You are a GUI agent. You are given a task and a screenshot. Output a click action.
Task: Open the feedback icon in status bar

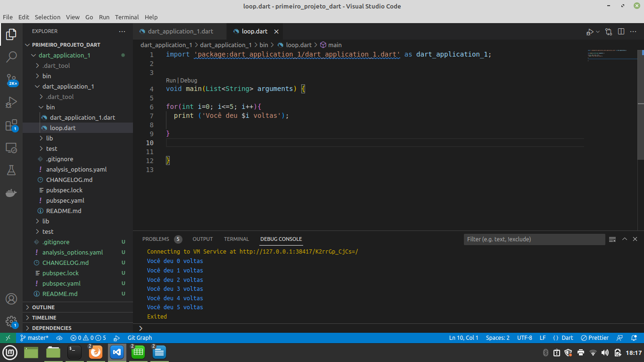[x=620, y=338]
